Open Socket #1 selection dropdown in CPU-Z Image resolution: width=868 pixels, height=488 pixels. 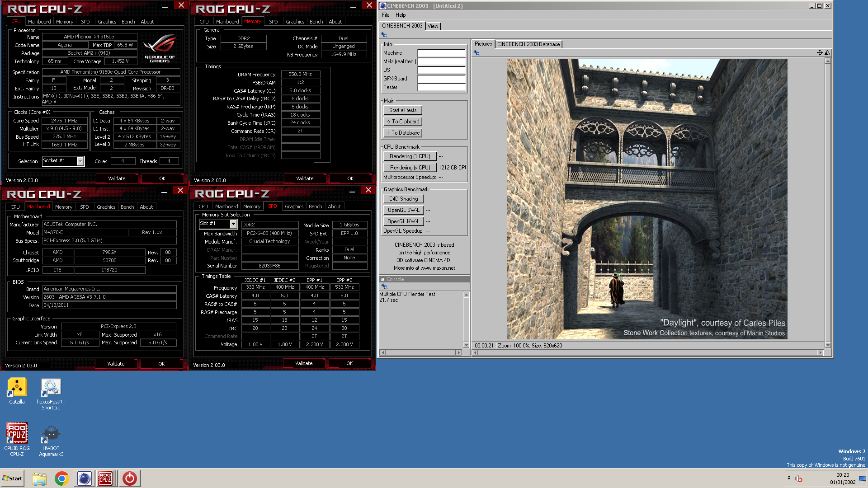click(x=80, y=161)
